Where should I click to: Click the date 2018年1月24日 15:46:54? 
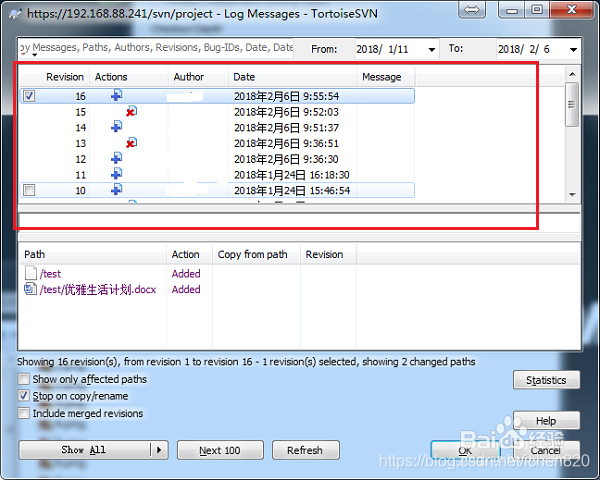(292, 190)
